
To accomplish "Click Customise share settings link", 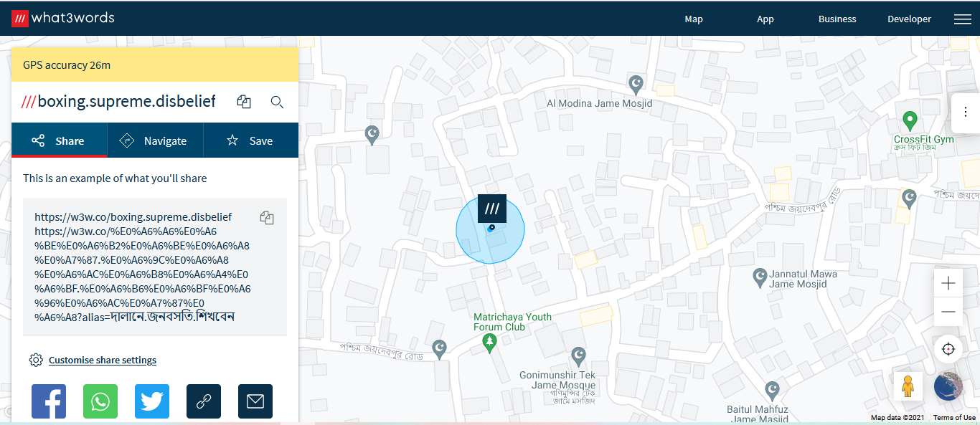I will 103,360.
